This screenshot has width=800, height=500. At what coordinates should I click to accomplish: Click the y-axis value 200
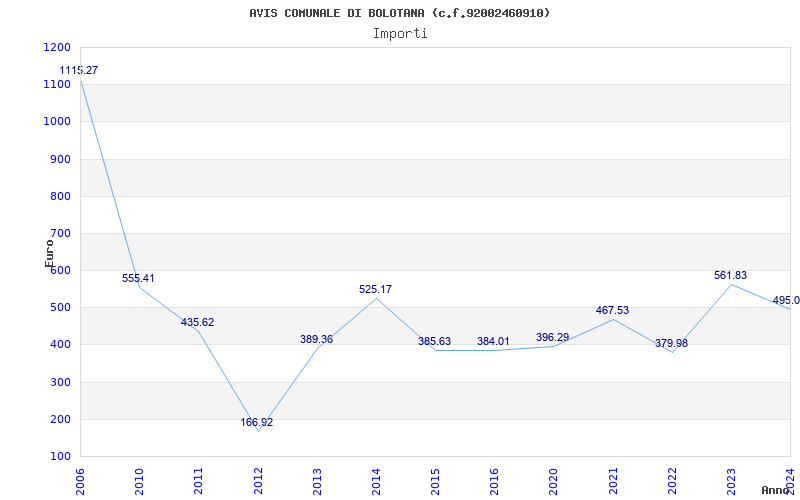(x=60, y=419)
